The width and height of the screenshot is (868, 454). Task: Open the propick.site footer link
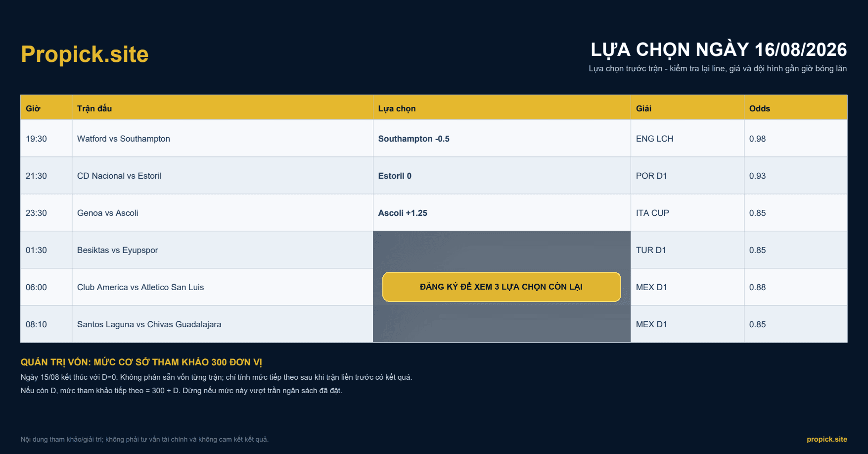(x=826, y=439)
